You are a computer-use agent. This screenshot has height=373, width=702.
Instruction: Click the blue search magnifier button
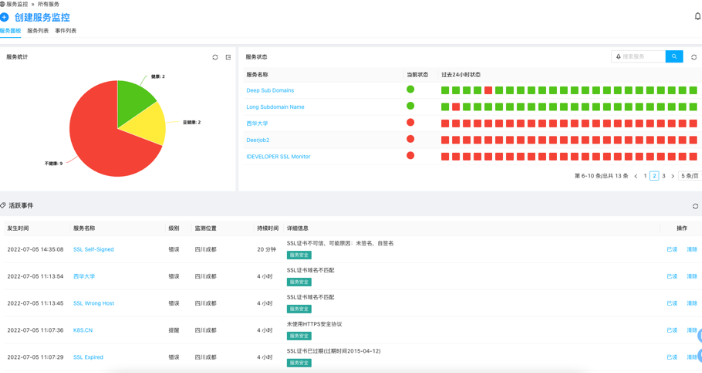tap(674, 57)
